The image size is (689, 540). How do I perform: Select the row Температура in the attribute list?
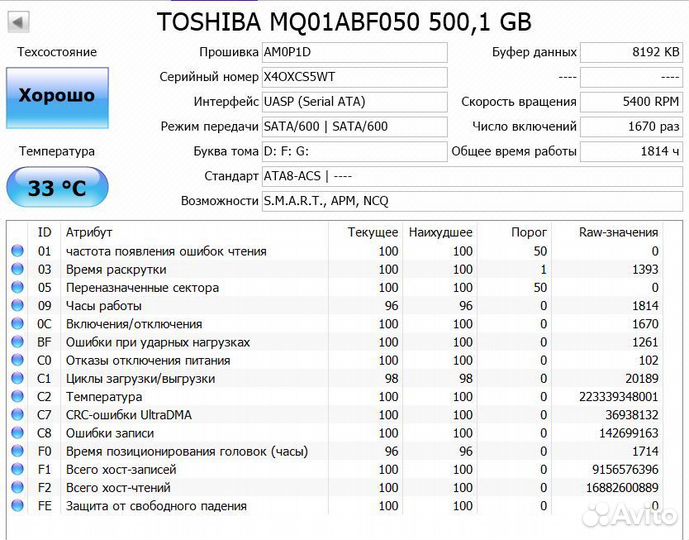click(335, 396)
